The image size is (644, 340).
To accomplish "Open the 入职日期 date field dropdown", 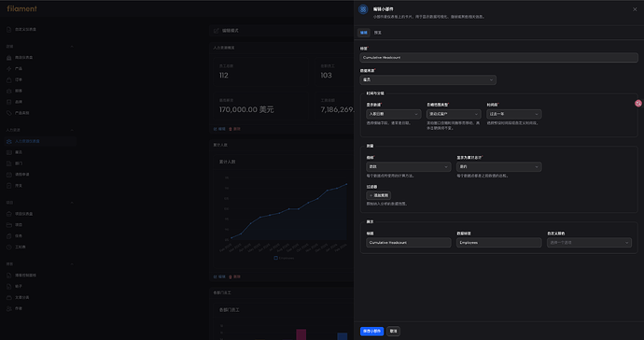I will pos(393,114).
